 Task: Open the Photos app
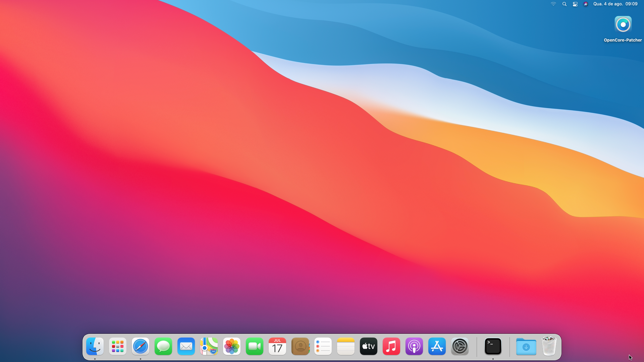pyautogui.click(x=232, y=346)
